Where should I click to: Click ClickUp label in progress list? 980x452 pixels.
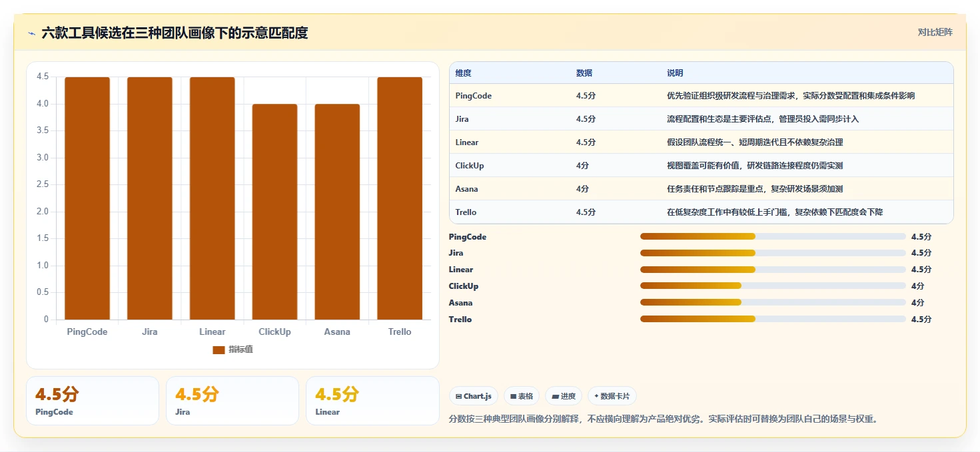click(x=464, y=286)
